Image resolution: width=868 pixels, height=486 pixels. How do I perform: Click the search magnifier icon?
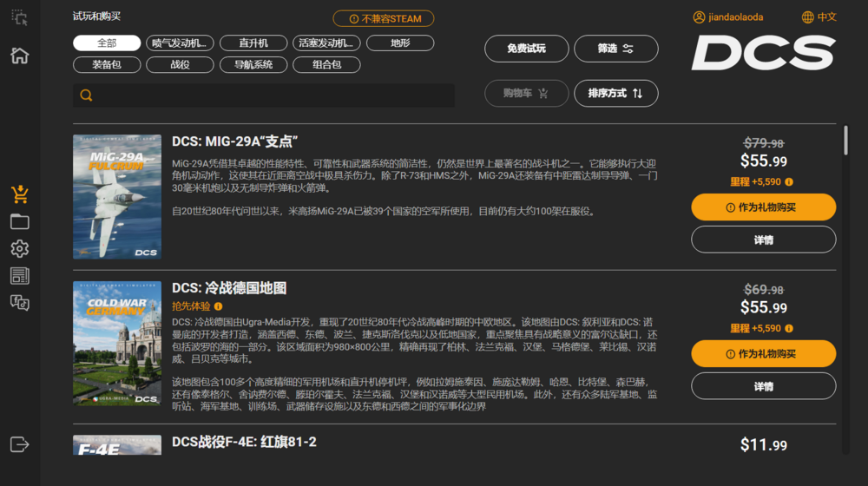point(86,95)
